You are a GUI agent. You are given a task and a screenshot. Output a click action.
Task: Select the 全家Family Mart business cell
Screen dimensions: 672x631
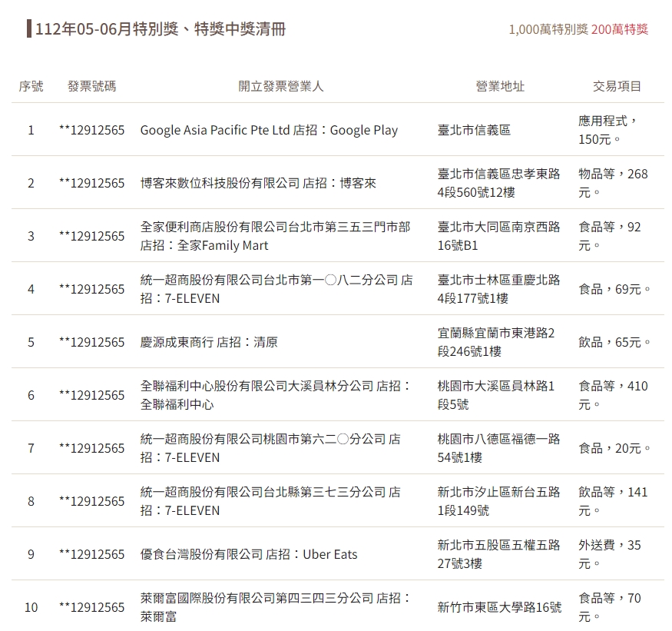click(x=275, y=236)
